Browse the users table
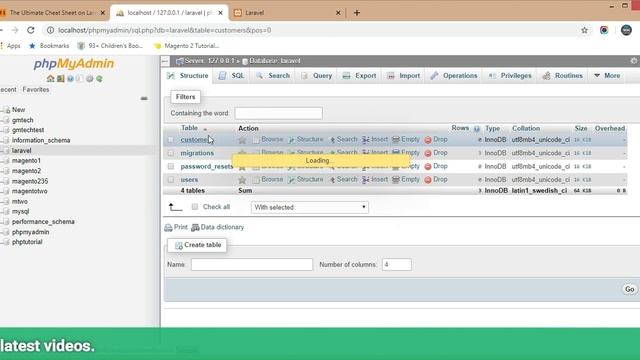The image size is (640, 360). click(x=268, y=180)
